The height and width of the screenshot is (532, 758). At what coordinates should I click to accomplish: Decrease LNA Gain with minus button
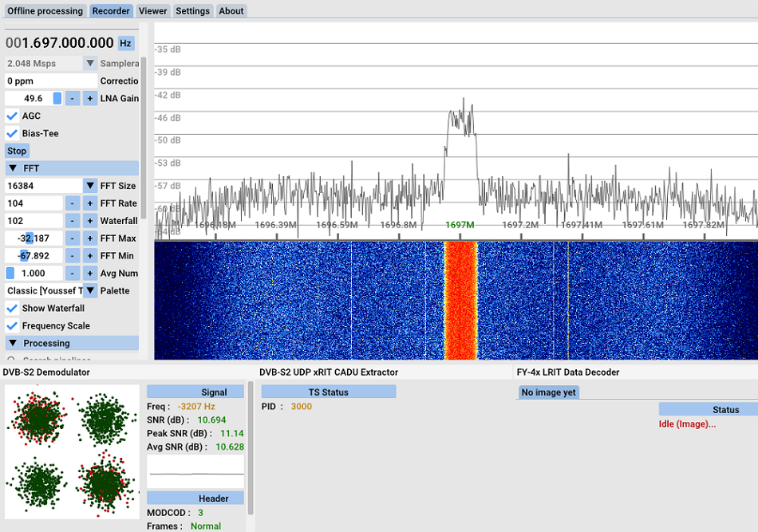tap(72, 98)
